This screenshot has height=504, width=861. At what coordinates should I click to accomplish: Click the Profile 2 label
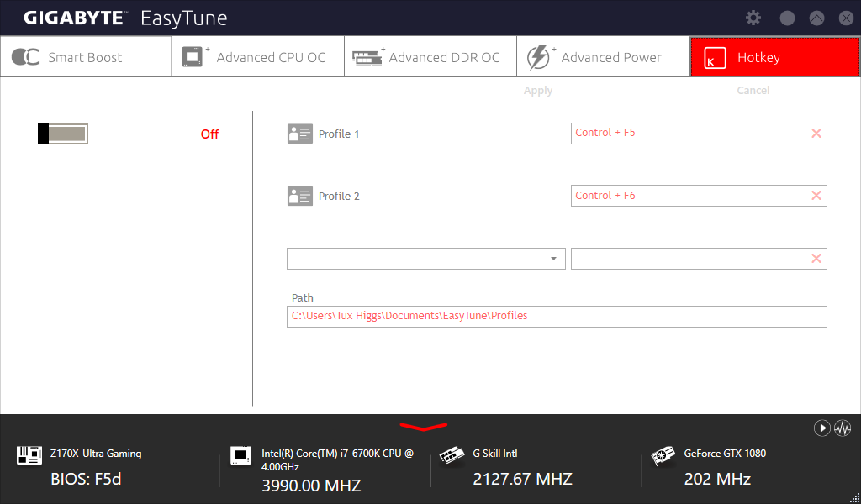tap(339, 196)
